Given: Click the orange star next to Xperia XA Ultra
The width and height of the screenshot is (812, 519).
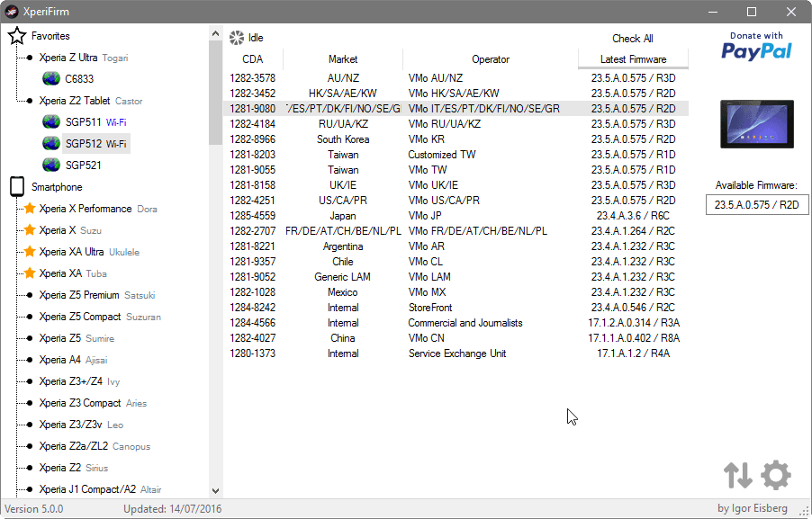Looking at the screenshot, I should pos(30,252).
